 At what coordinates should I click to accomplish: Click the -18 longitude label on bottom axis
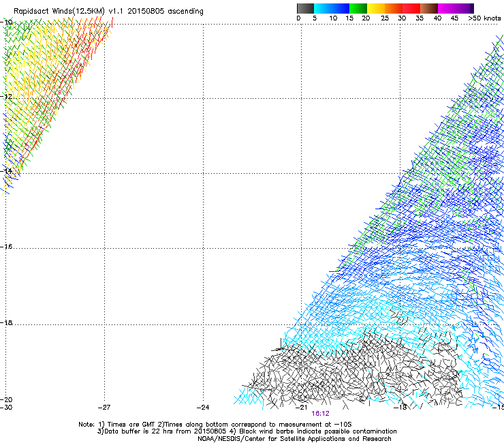[400, 408]
